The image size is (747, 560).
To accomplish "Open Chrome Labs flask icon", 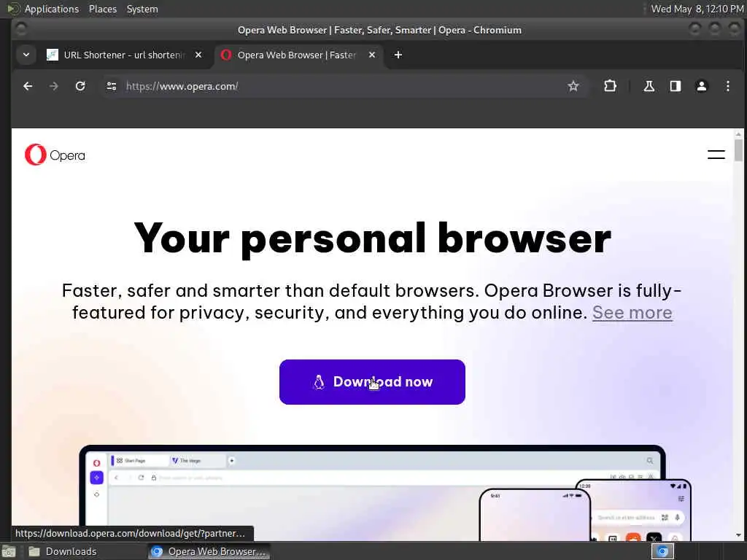I will pyautogui.click(x=649, y=86).
